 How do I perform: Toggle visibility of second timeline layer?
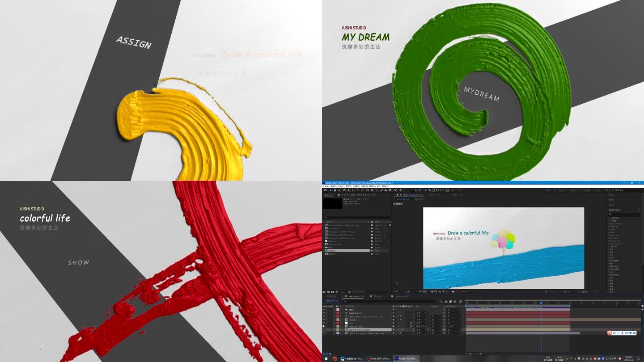[324, 313]
